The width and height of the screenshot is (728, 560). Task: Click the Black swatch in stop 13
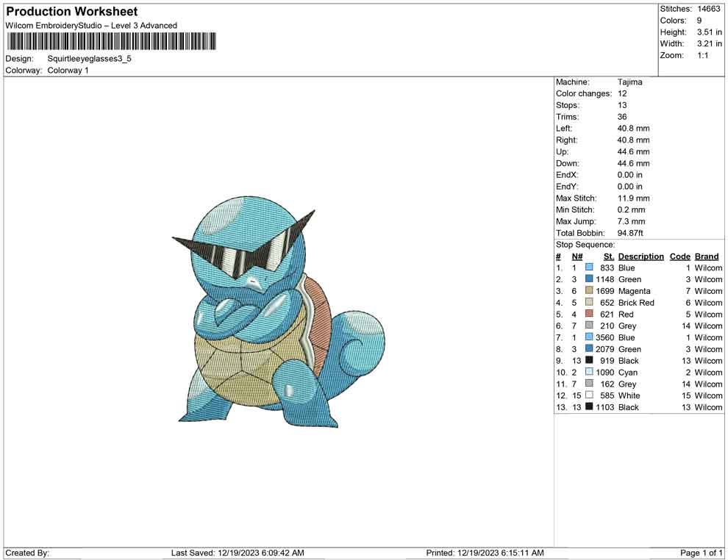[589, 407]
